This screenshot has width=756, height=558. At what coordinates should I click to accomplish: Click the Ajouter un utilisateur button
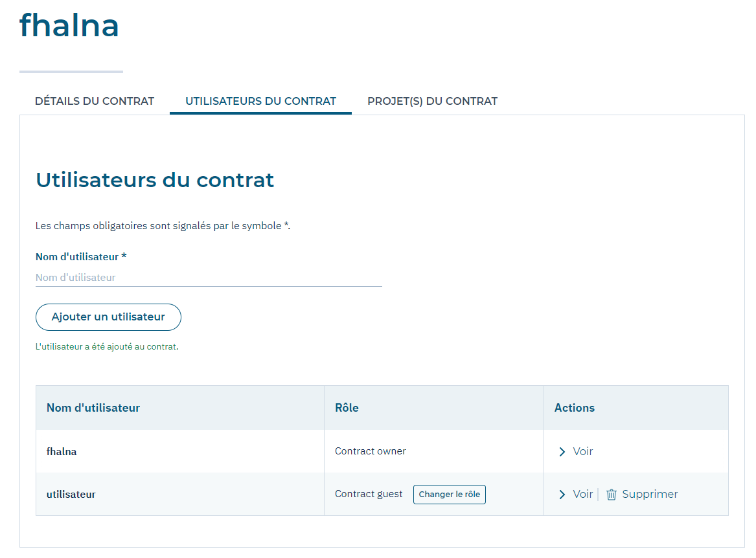pos(108,317)
